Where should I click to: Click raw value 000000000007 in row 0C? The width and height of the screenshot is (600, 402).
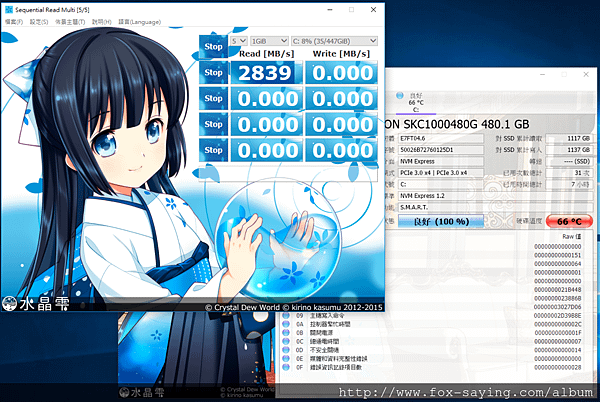pos(558,341)
